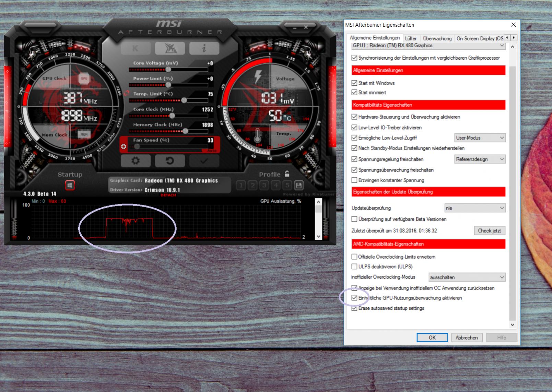Click the MEM chip icon on the clock gauge
This screenshot has height=392, width=552.
tap(84, 134)
